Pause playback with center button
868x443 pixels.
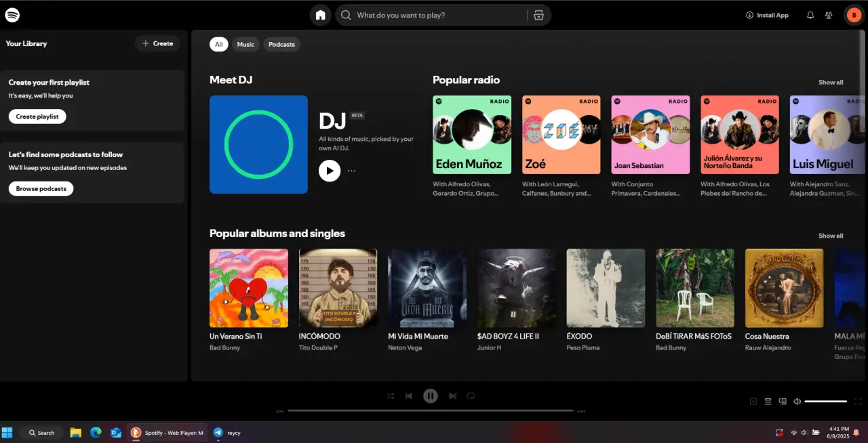click(431, 396)
